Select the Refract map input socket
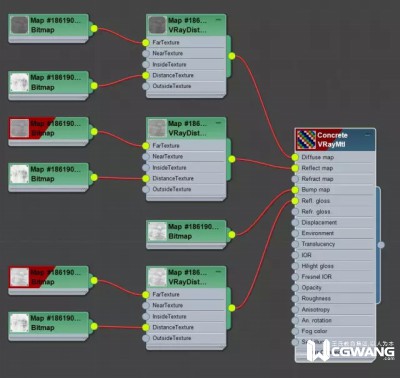Viewport: 400px width, 378px height. [x=295, y=179]
